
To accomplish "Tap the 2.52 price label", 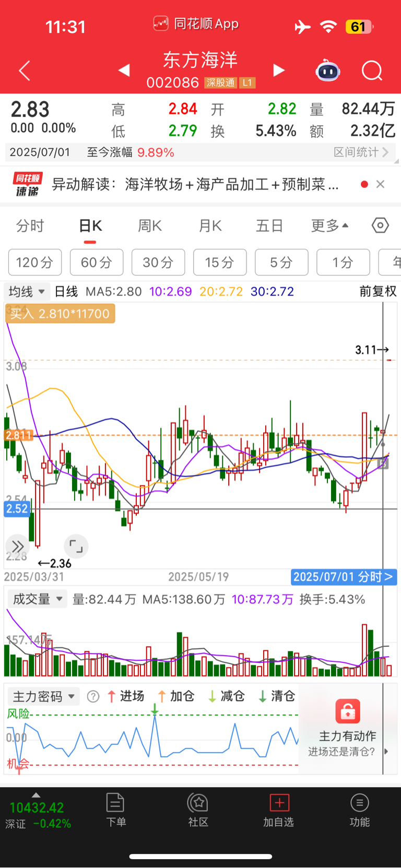I will 17,509.
